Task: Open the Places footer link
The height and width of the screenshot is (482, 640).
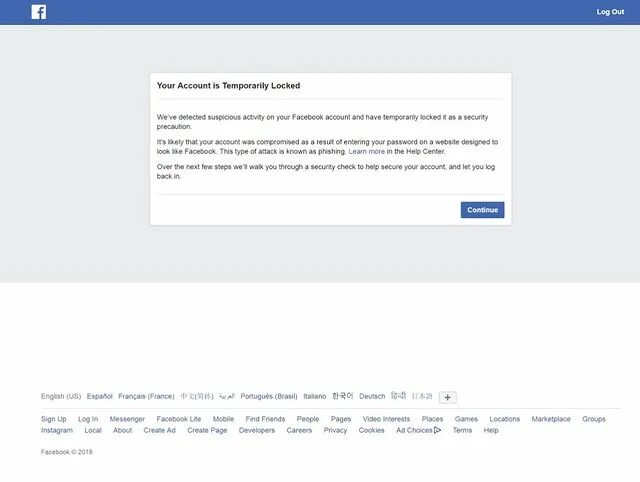Action: pyautogui.click(x=432, y=419)
